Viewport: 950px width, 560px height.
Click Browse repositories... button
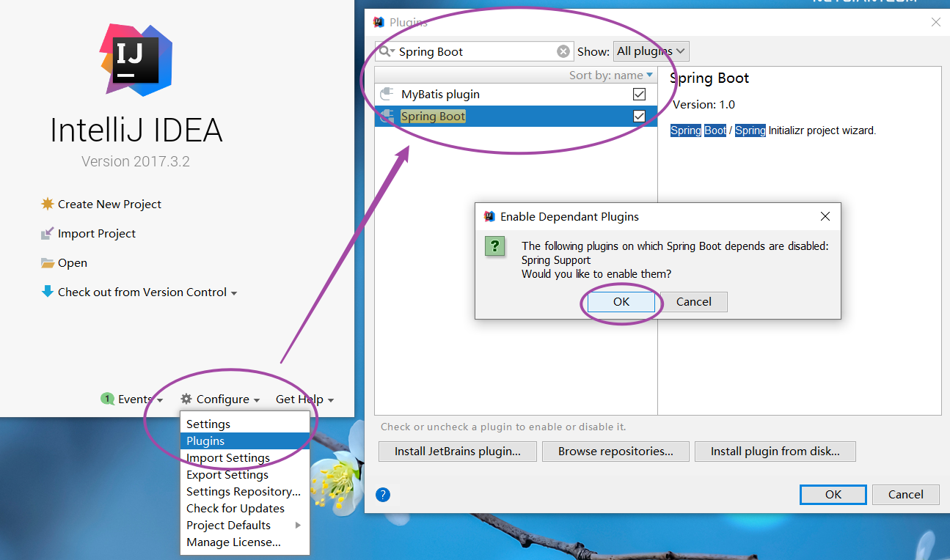coord(615,452)
